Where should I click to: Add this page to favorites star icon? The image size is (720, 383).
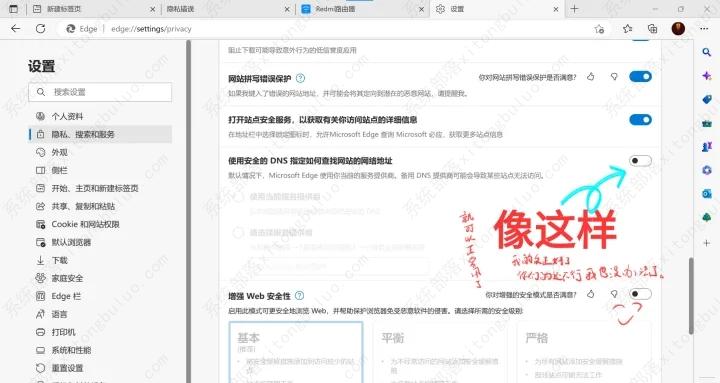click(599, 29)
